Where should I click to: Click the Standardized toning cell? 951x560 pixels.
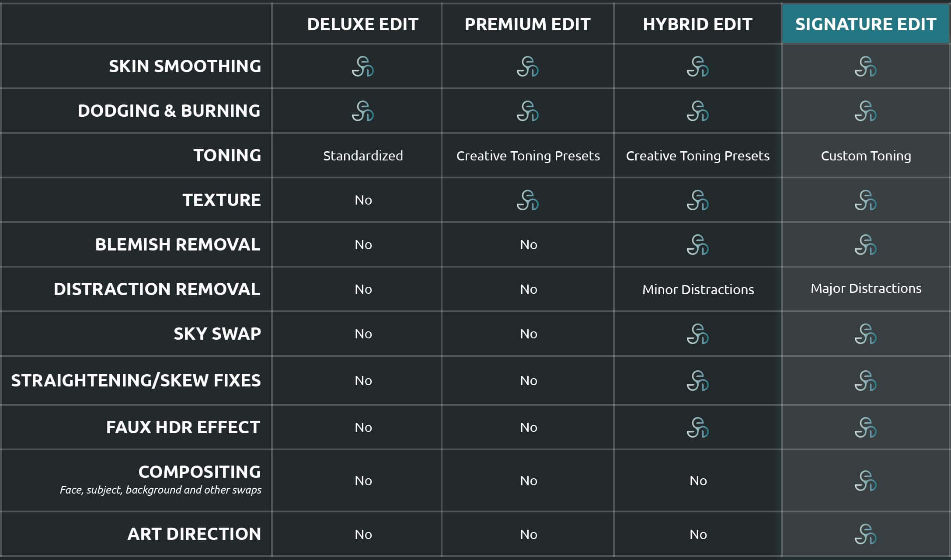pyautogui.click(x=363, y=156)
